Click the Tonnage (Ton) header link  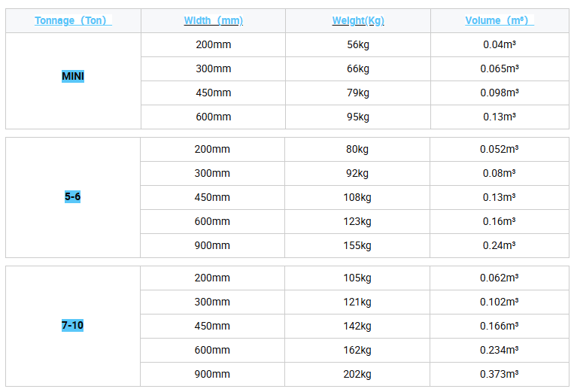coord(73,21)
